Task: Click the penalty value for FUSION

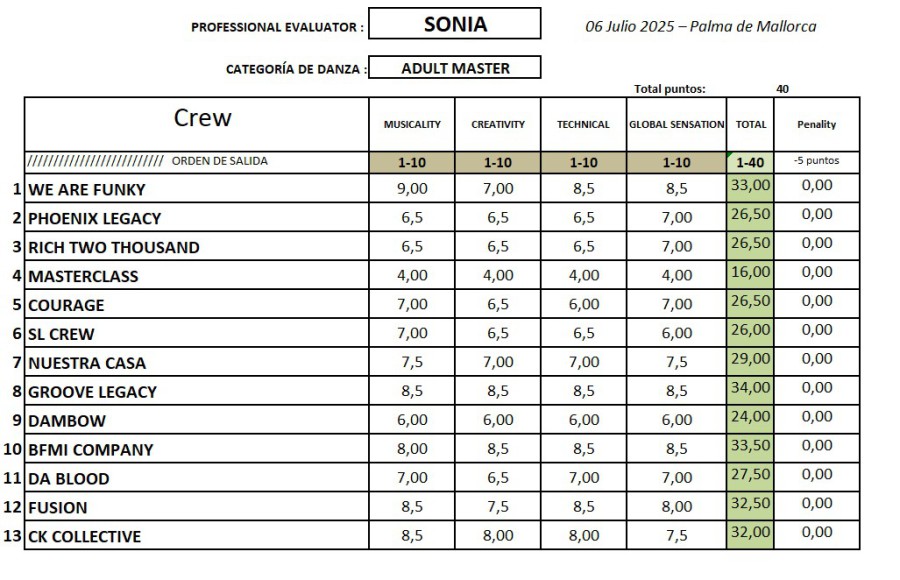Action: (816, 503)
